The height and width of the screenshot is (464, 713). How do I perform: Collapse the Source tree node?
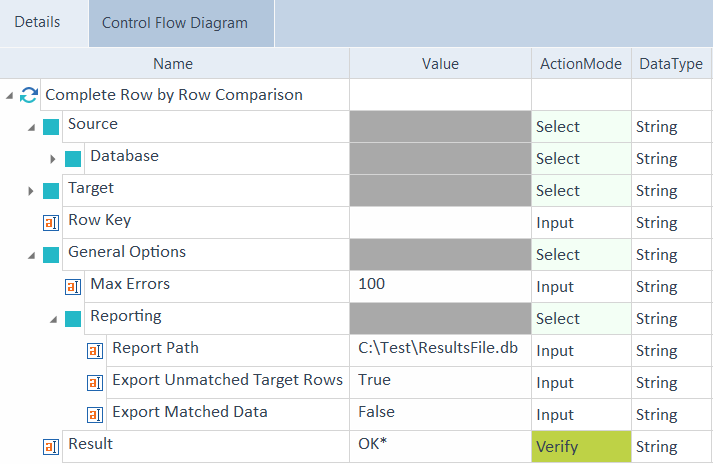click(31, 127)
